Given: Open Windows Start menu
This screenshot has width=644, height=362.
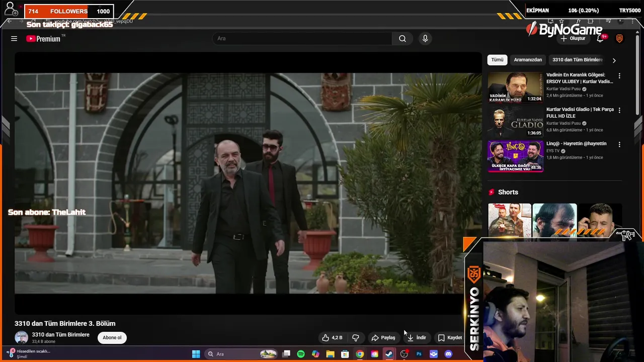Looking at the screenshot, I should pyautogui.click(x=196, y=354).
